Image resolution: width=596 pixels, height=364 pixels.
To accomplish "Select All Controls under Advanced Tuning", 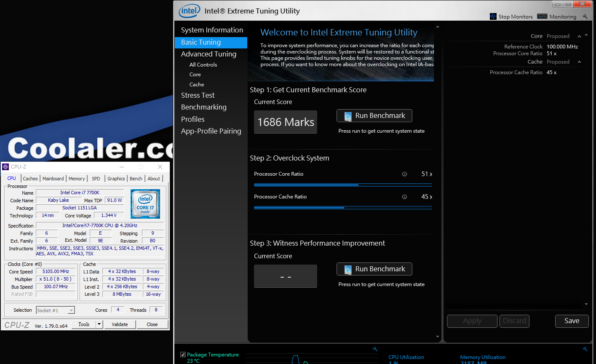I will (203, 65).
